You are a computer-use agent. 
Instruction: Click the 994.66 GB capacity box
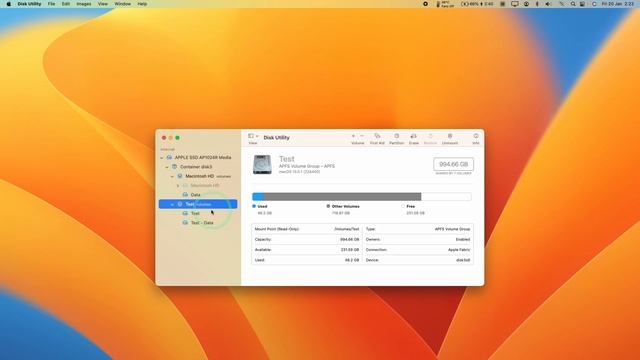[x=453, y=164]
